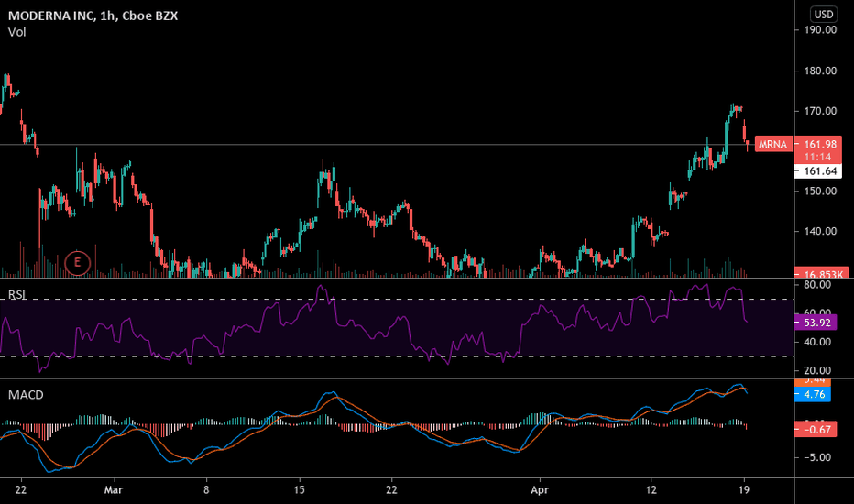Click the Mar date on time axis
This screenshot has width=854, height=504.
point(114,490)
